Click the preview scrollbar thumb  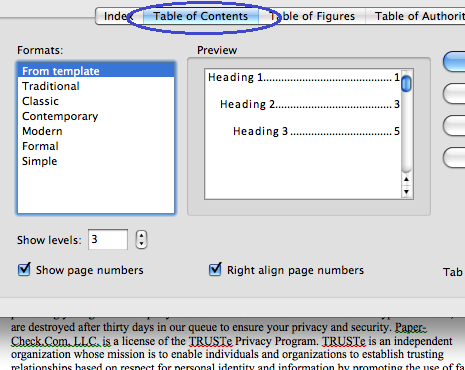click(x=406, y=84)
